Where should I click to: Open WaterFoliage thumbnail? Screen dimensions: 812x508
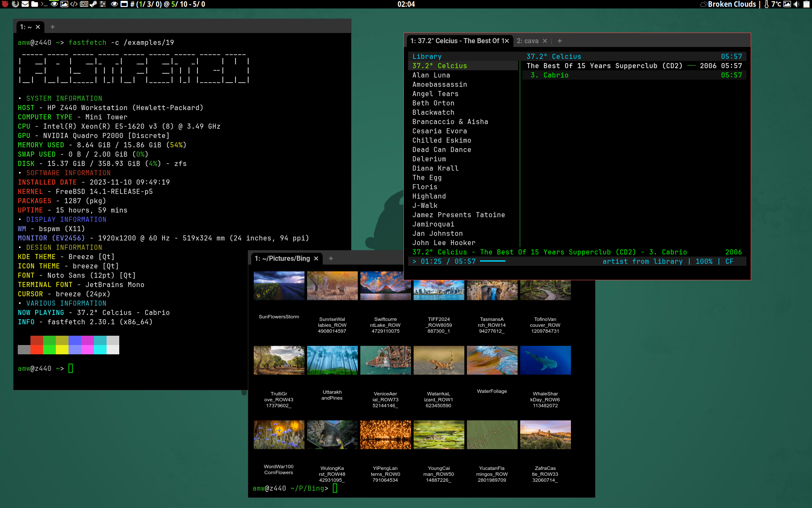click(x=492, y=360)
